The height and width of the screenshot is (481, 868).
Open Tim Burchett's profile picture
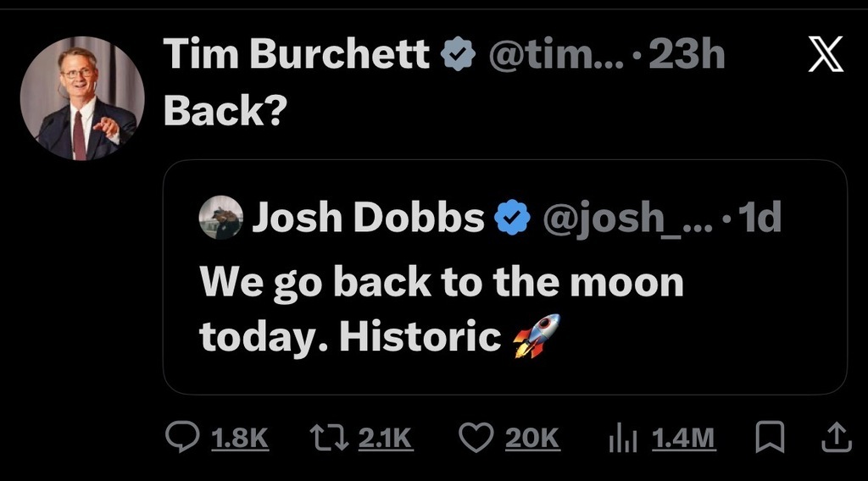click(x=82, y=99)
